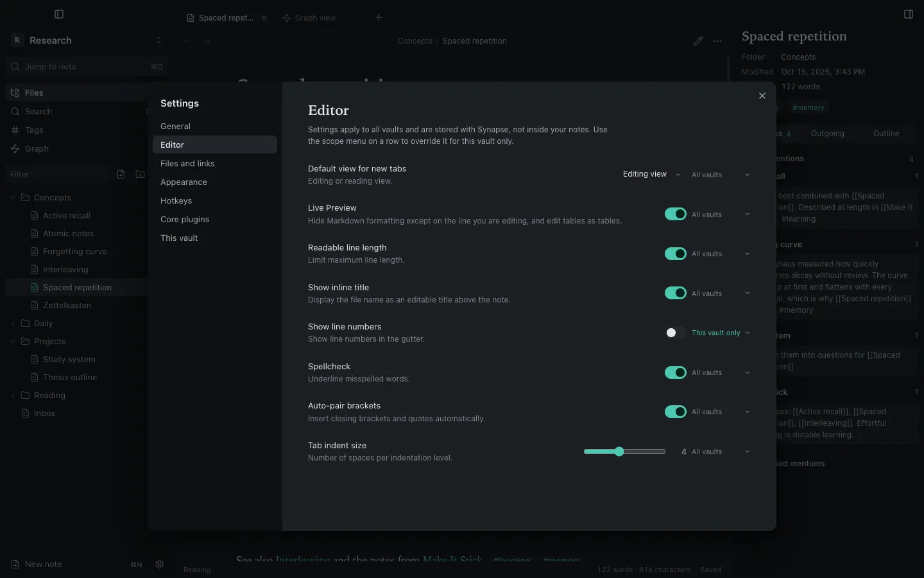Open scope menu for Default view row
The image size is (924, 578).
click(x=721, y=175)
